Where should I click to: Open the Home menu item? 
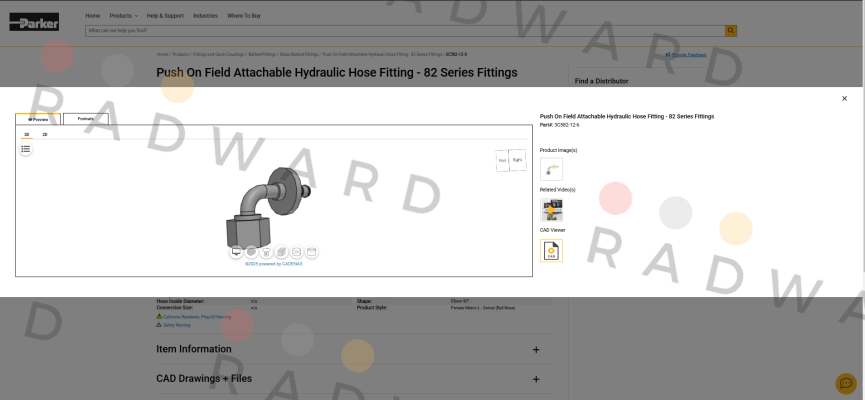[93, 16]
